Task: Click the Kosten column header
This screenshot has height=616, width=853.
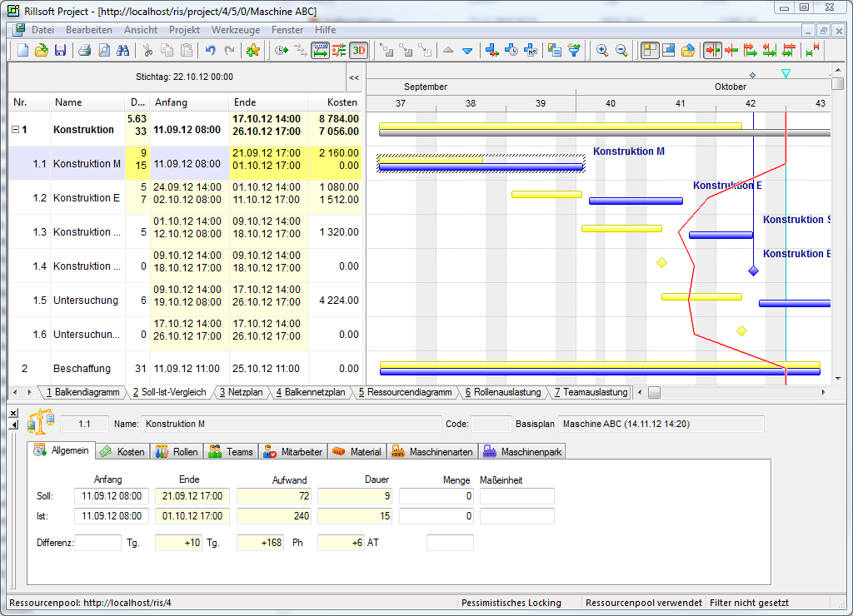Action: coord(335,102)
